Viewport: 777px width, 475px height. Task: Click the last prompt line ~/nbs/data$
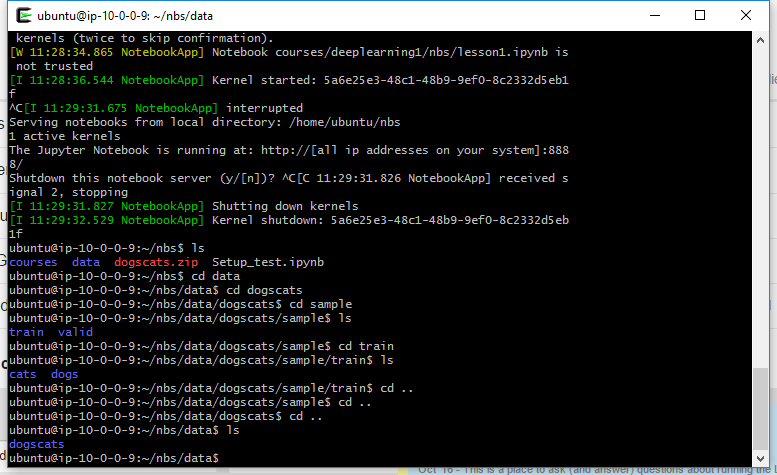point(114,458)
